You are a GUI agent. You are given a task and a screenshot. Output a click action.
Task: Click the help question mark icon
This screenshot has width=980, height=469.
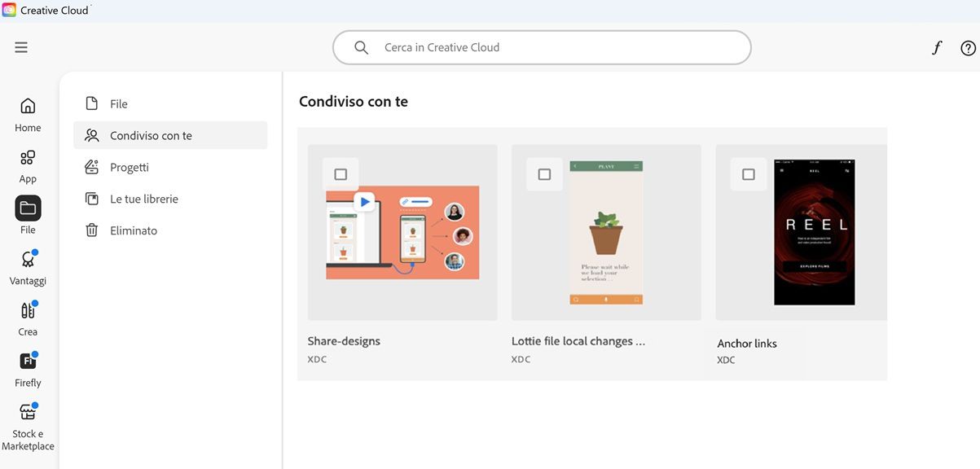(x=968, y=48)
